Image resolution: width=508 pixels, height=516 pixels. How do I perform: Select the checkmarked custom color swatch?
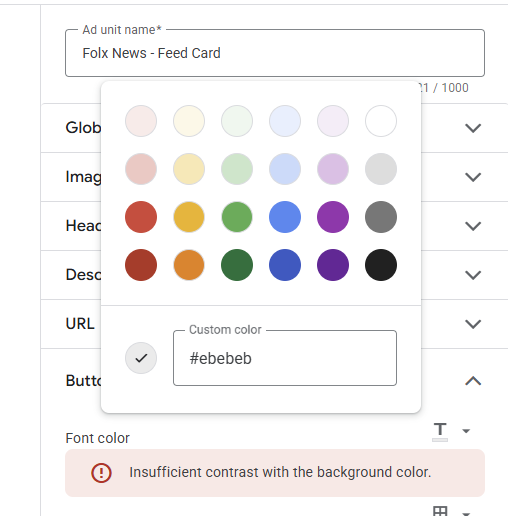pos(141,358)
